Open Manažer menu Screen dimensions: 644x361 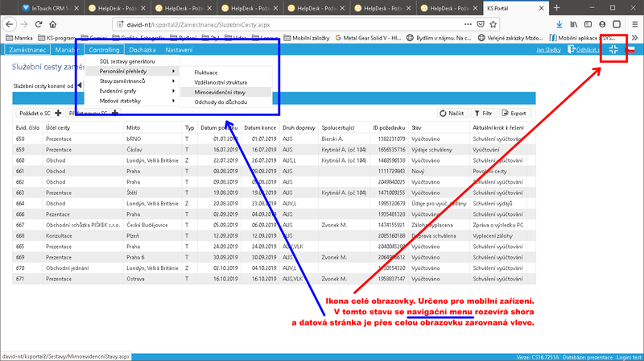(x=67, y=50)
